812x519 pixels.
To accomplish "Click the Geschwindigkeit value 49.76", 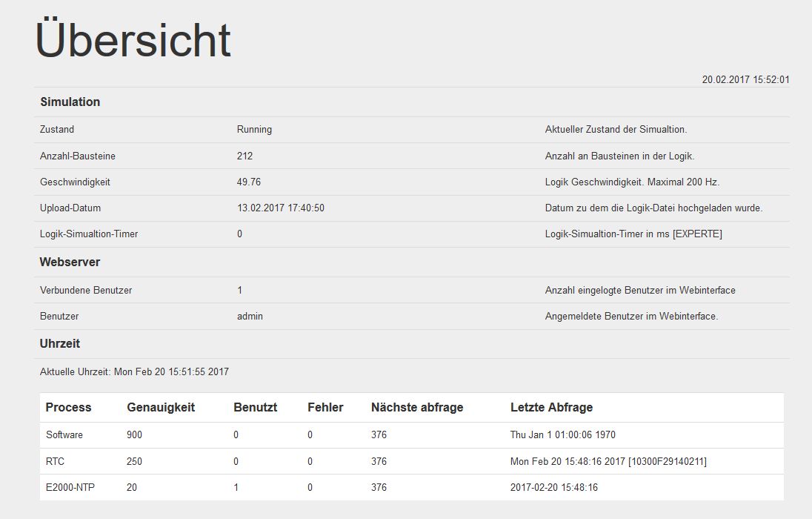I will pos(248,182).
